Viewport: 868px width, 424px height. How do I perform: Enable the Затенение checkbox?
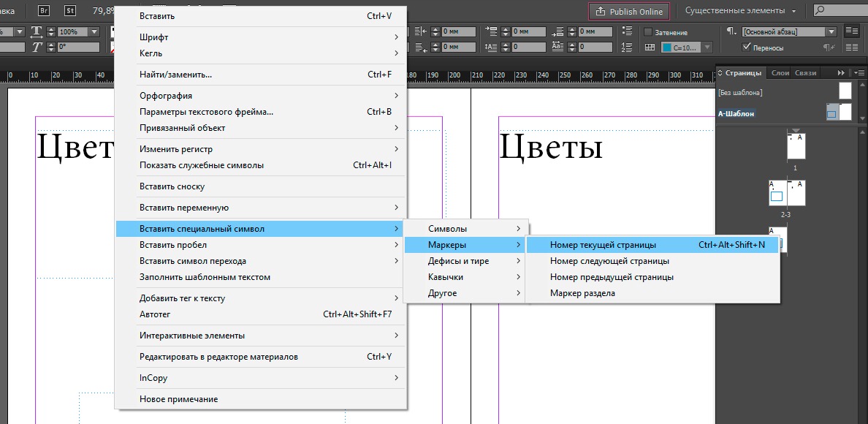pos(648,32)
